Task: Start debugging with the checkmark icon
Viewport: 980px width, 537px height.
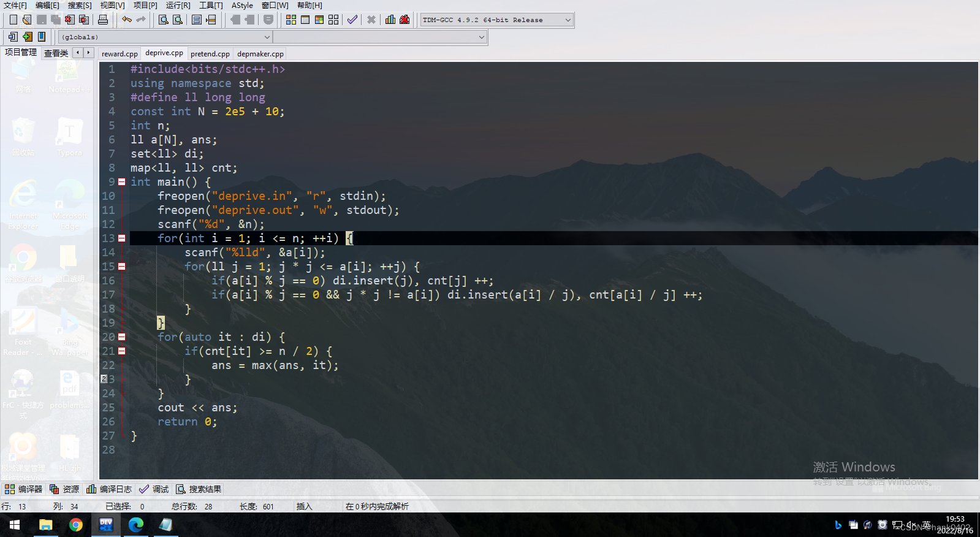Action: pos(352,20)
